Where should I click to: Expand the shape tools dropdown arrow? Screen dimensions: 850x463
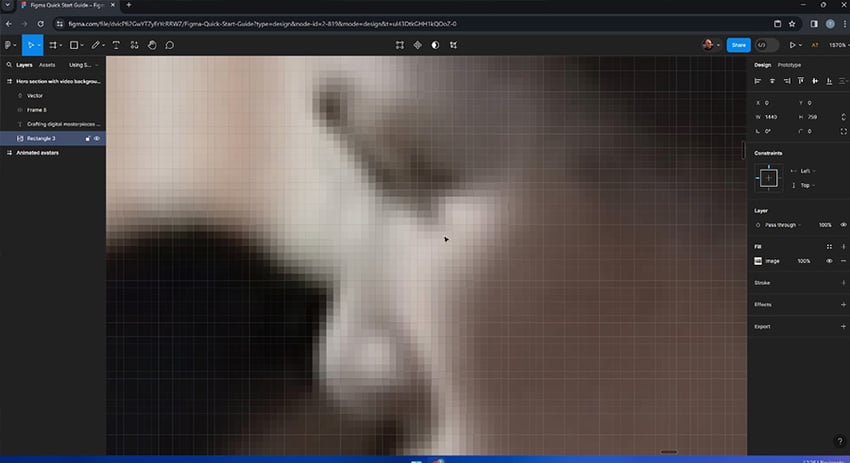tap(82, 46)
